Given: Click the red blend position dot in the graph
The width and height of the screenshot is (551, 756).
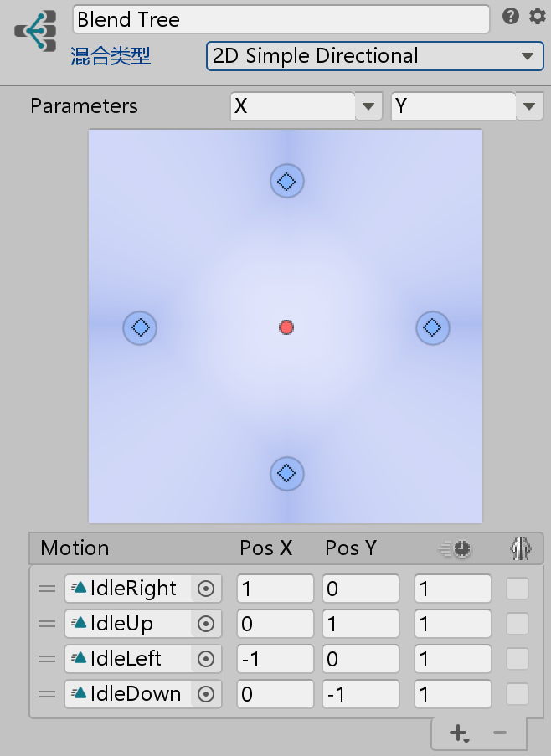Looking at the screenshot, I should coord(286,327).
